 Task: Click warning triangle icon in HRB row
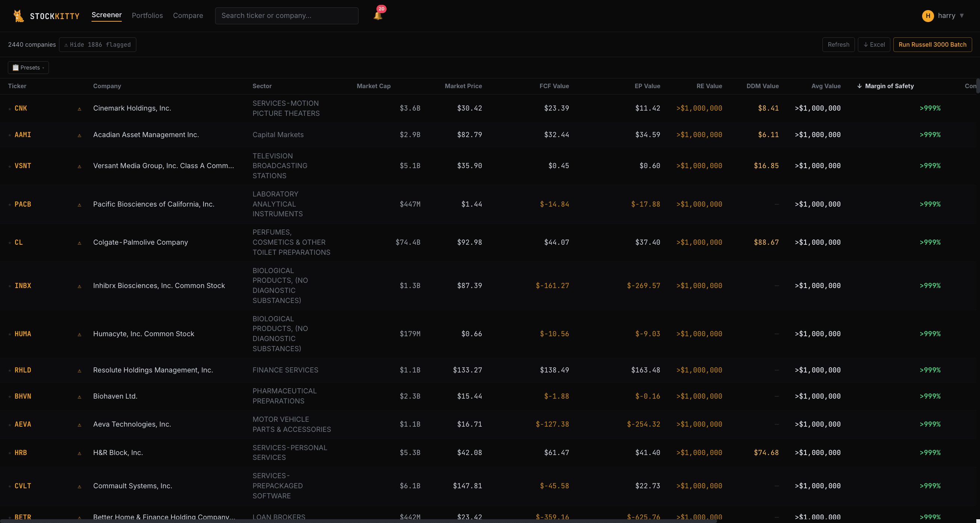click(80, 454)
